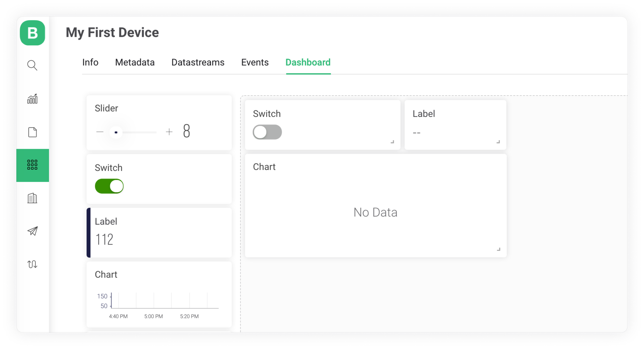The height and width of the screenshot is (349, 644).
Task: Select the Label widget showing 112
Action: [159, 233]
